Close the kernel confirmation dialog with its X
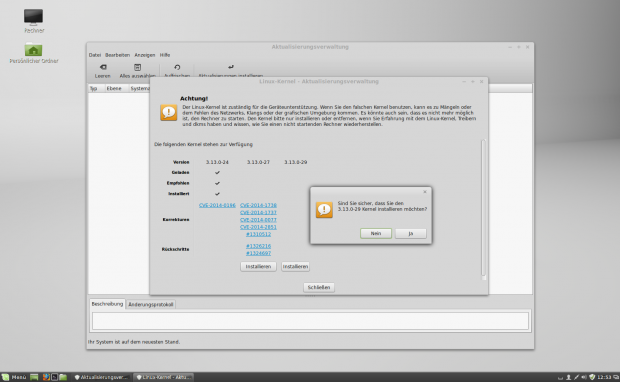 425,192
